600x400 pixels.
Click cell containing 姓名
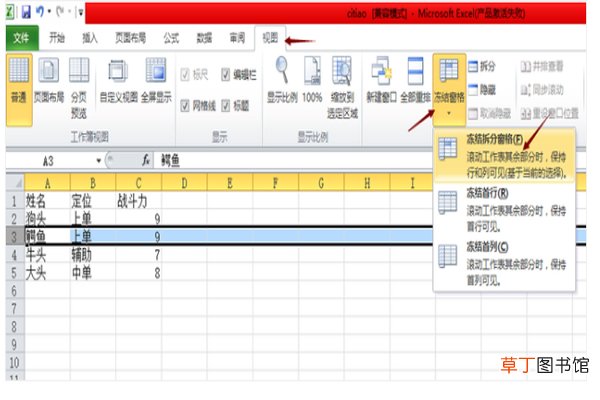(47, 201)
